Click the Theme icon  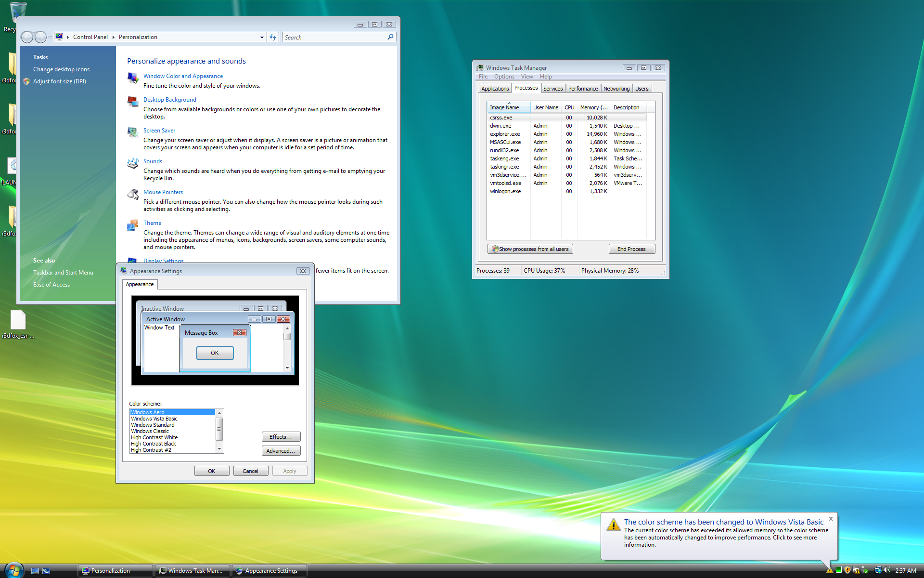[133, 225]
